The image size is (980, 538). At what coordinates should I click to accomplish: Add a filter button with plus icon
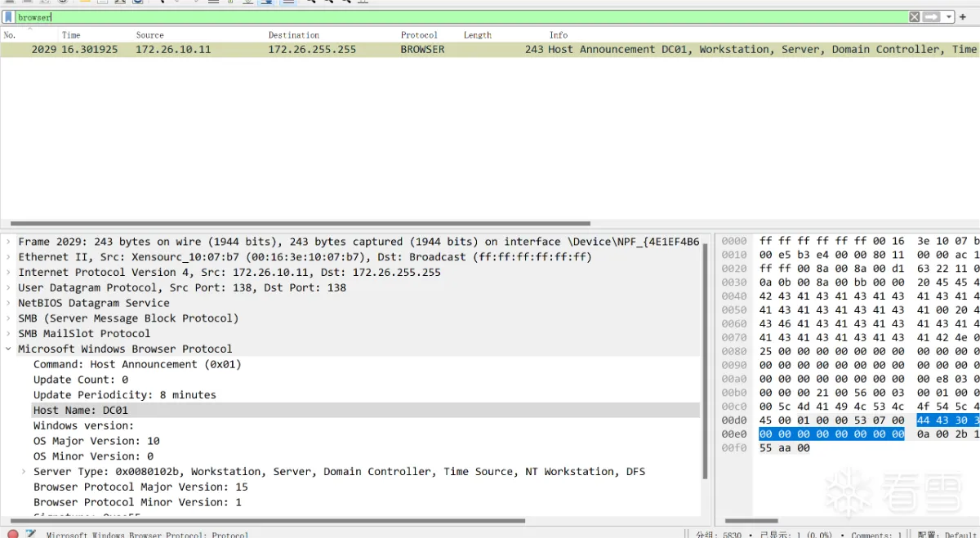tap(963, 16)
